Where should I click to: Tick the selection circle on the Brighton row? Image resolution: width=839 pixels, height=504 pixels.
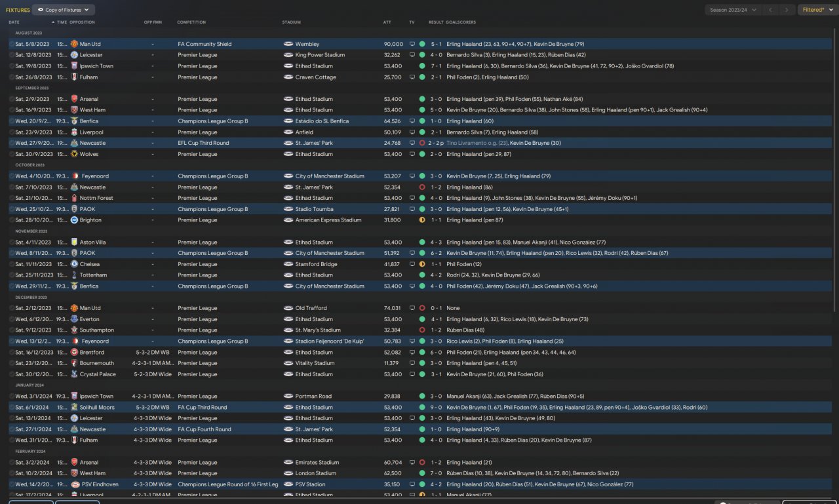[12, 220]
